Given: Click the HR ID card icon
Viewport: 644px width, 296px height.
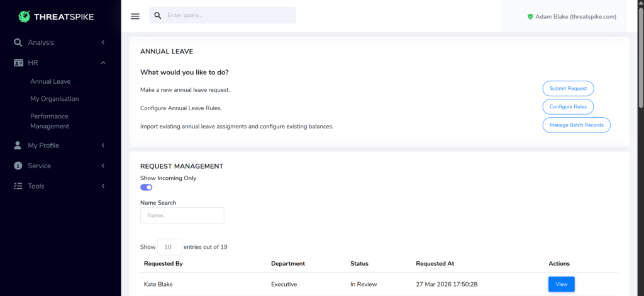Looking at the screenshot, I should point(18,62).
